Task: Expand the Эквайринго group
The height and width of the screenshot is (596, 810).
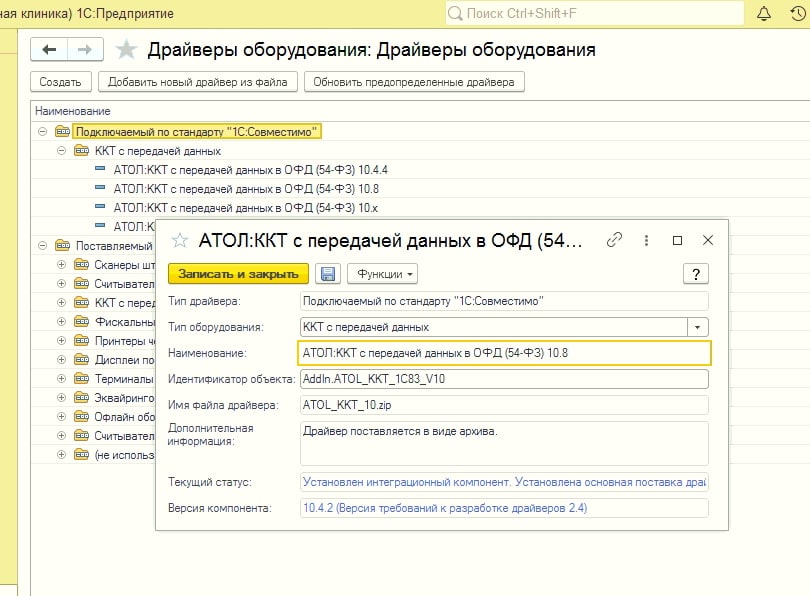Action: (x=61, y=398)
